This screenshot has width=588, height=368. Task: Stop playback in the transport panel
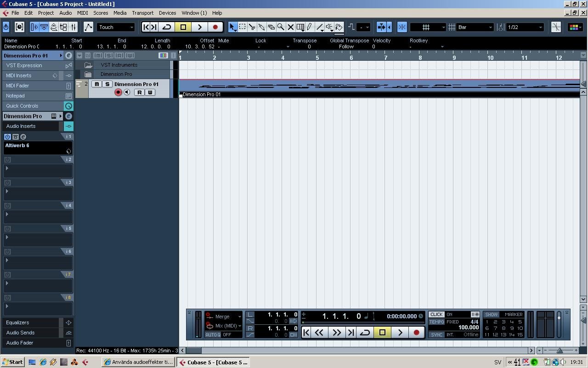click(x=382, y=333)
